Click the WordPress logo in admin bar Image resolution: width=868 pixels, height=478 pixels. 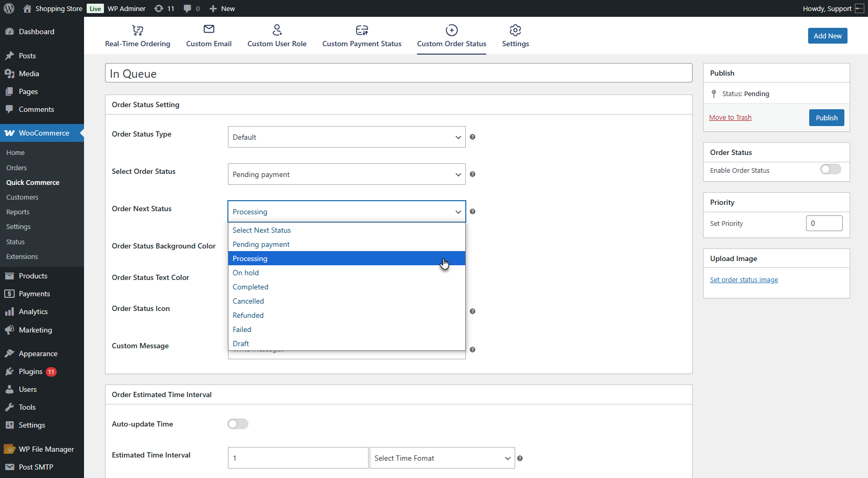click(x=9, y=8)
